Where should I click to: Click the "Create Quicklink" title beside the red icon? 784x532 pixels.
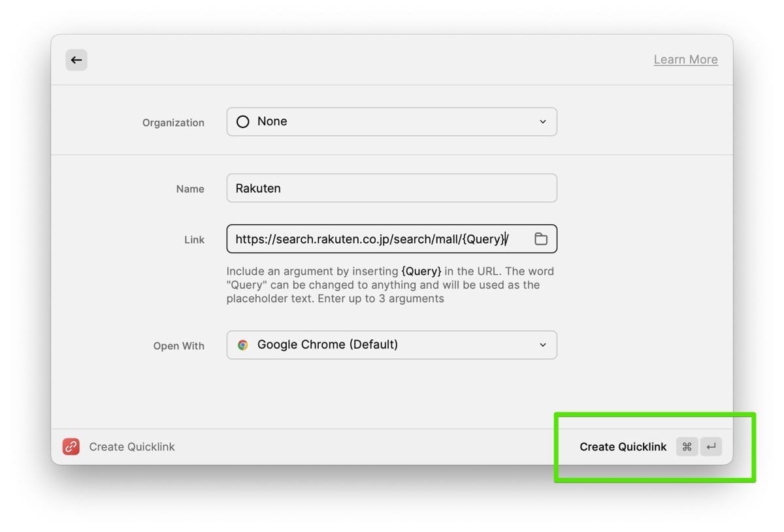(132, 446)
